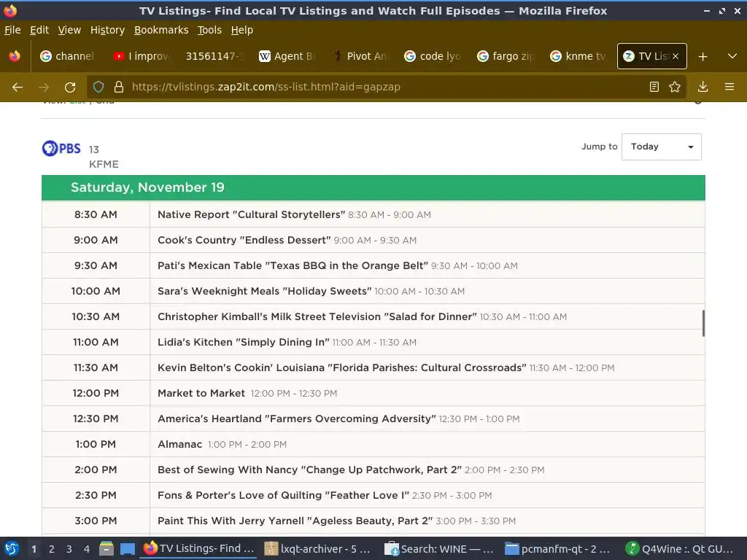Switch to virtual desktop 3

[x=69, y=549]
